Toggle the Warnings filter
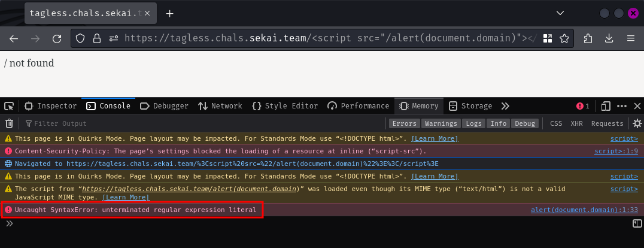This screenshot has height=248, width=644. (441, 123)
